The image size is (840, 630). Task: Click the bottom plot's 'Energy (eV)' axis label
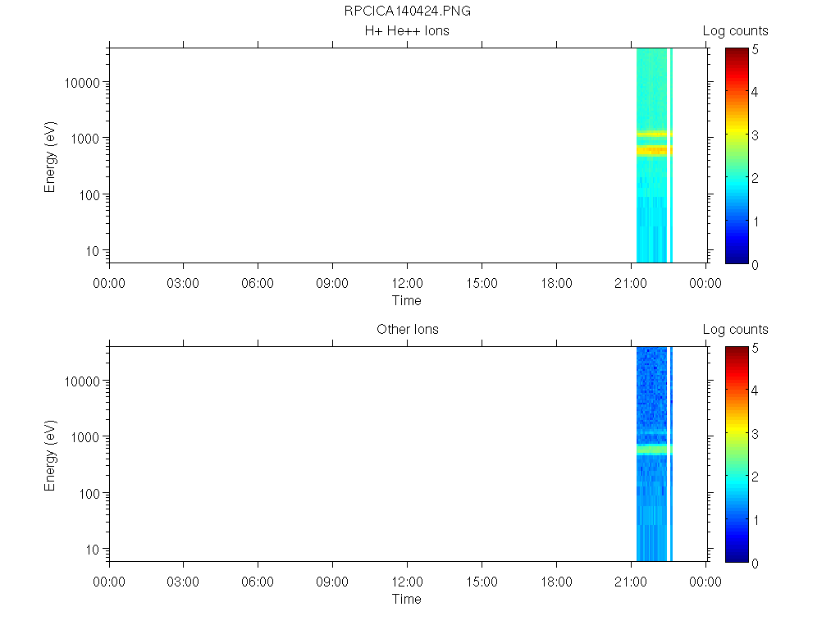50,455
